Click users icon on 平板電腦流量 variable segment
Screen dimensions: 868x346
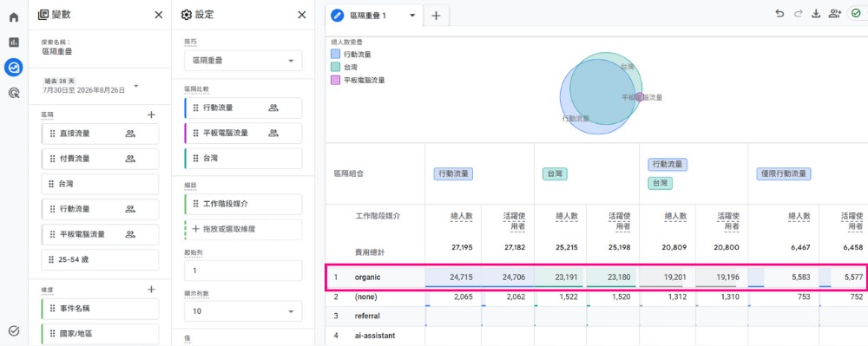pyautogui.click(x=130, y=234)
